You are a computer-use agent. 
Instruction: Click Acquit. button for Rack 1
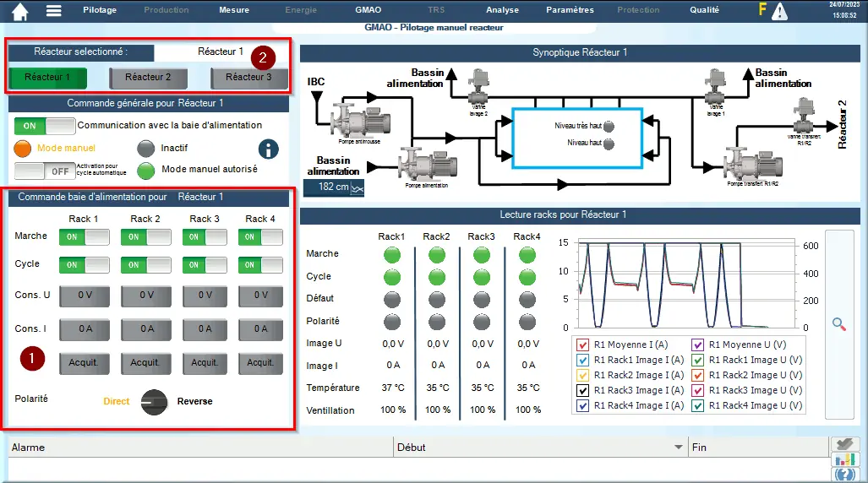tap(85, 363)
